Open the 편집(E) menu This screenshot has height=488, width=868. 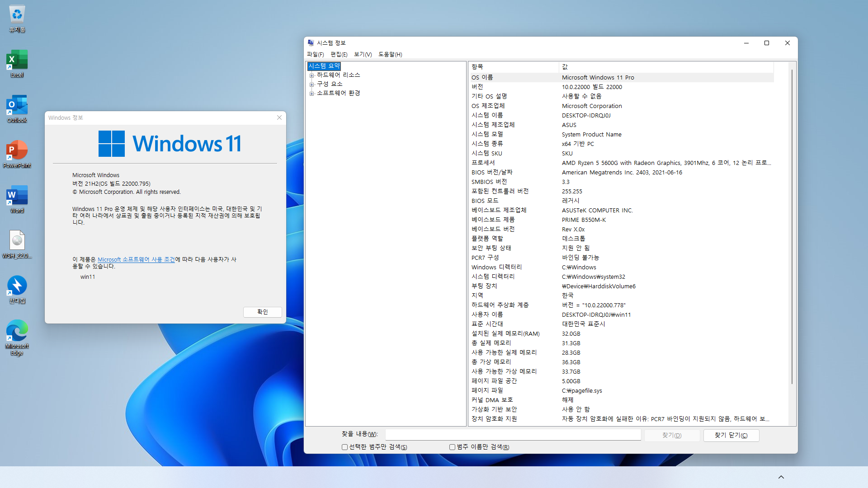click(339, 54)
